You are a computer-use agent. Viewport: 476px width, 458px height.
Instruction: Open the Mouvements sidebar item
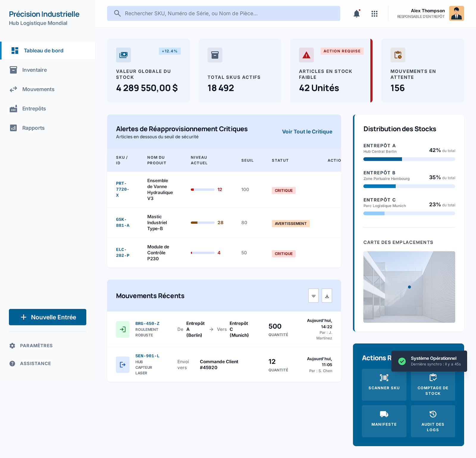click(x=38, y=89)
